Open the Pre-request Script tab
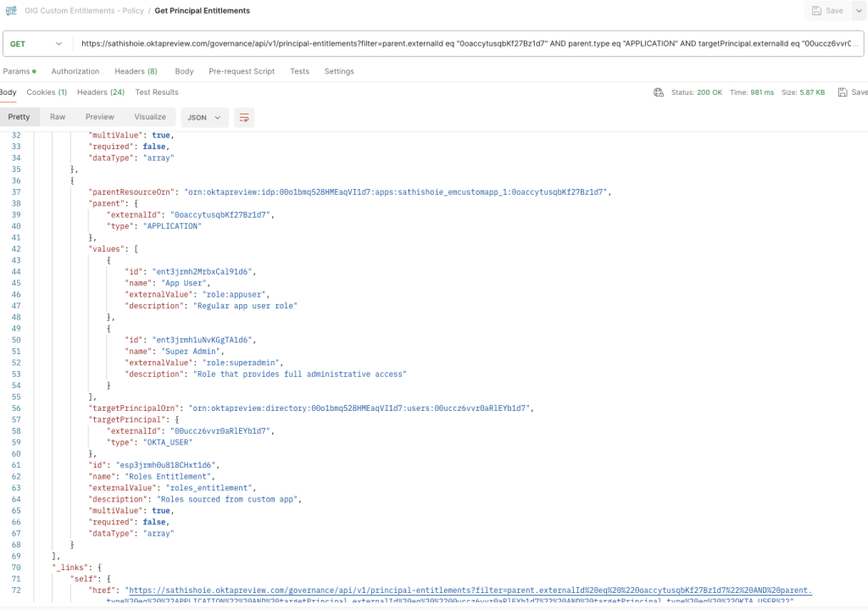This screenshot has width=868, height=610. (242, 71)
